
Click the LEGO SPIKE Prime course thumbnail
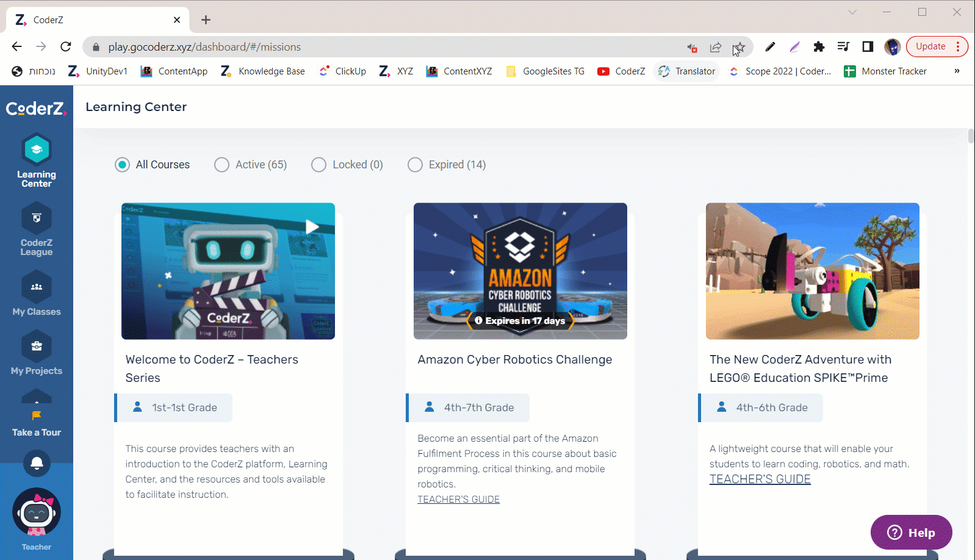(813, 271)
